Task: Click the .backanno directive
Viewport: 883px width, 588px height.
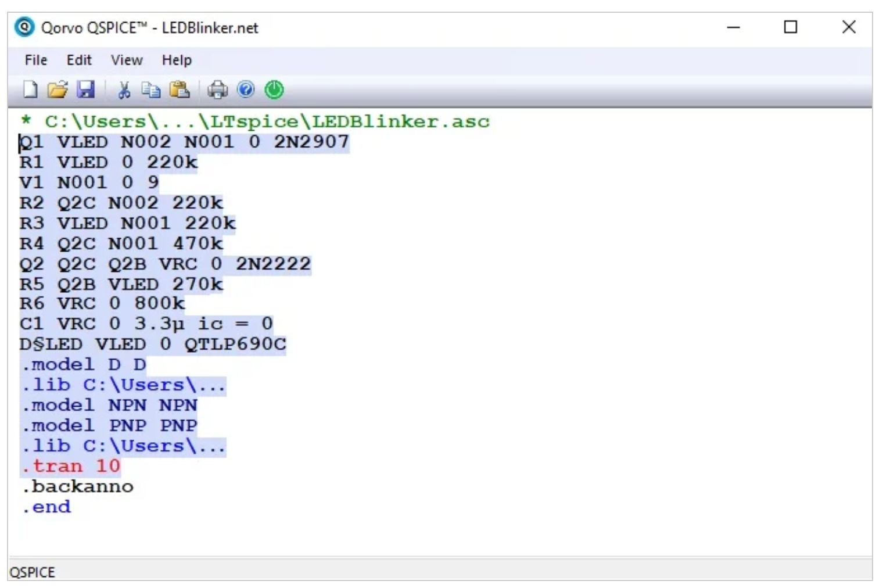Action: pyautogui.click(x=78, y=487)
